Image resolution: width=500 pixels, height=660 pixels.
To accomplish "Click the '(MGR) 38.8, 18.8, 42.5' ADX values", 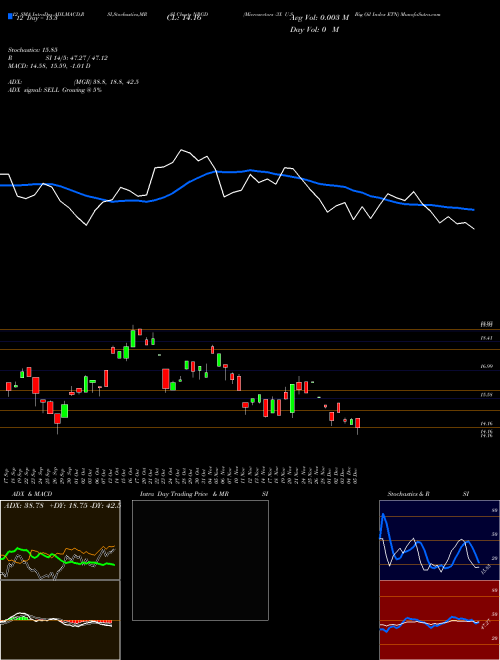I will 106,82.
